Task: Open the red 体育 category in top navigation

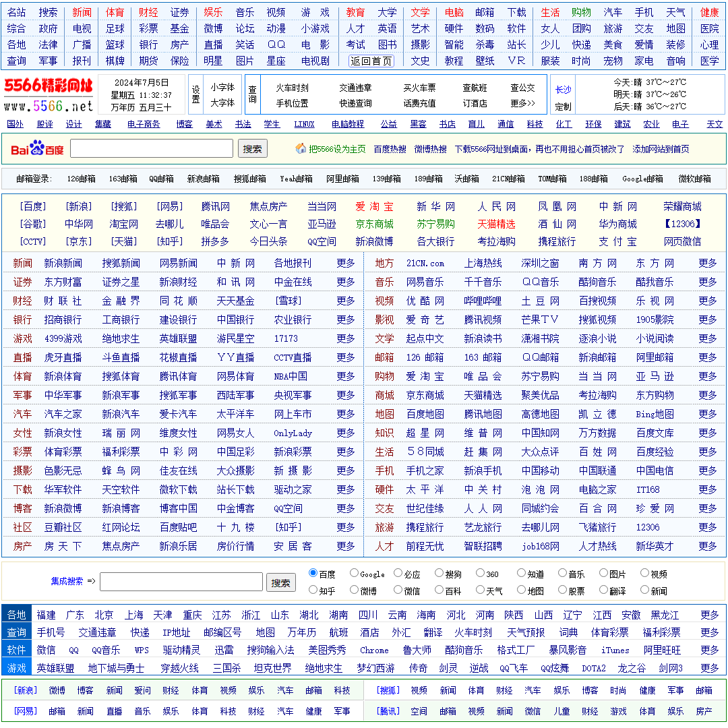Action: click(x=115, y=13)
